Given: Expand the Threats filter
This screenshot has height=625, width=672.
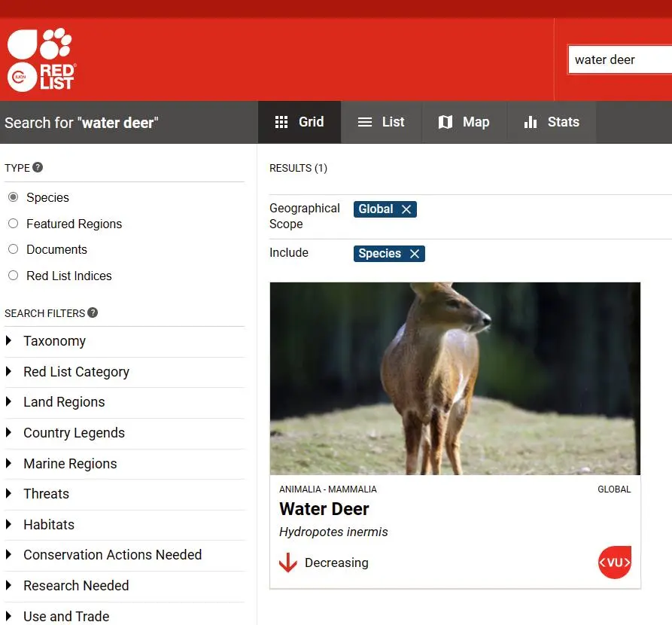Looking at the screenshot, I should click(x=124, y=494).
